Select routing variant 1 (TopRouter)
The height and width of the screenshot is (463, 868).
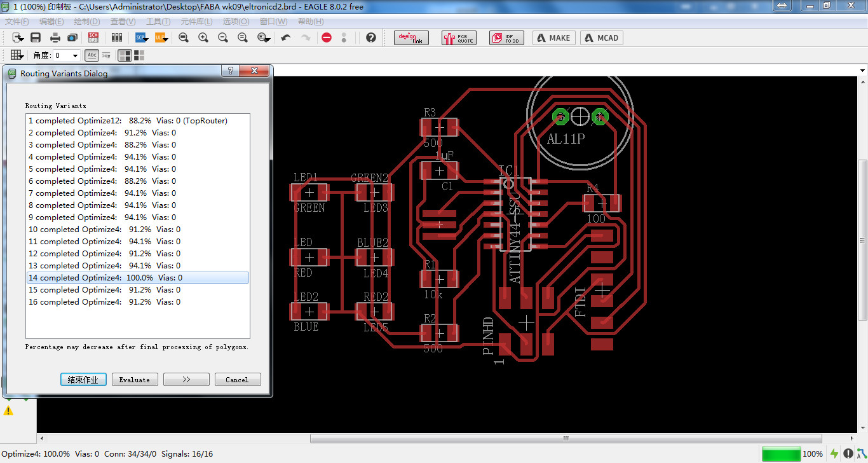click(138, 120)
